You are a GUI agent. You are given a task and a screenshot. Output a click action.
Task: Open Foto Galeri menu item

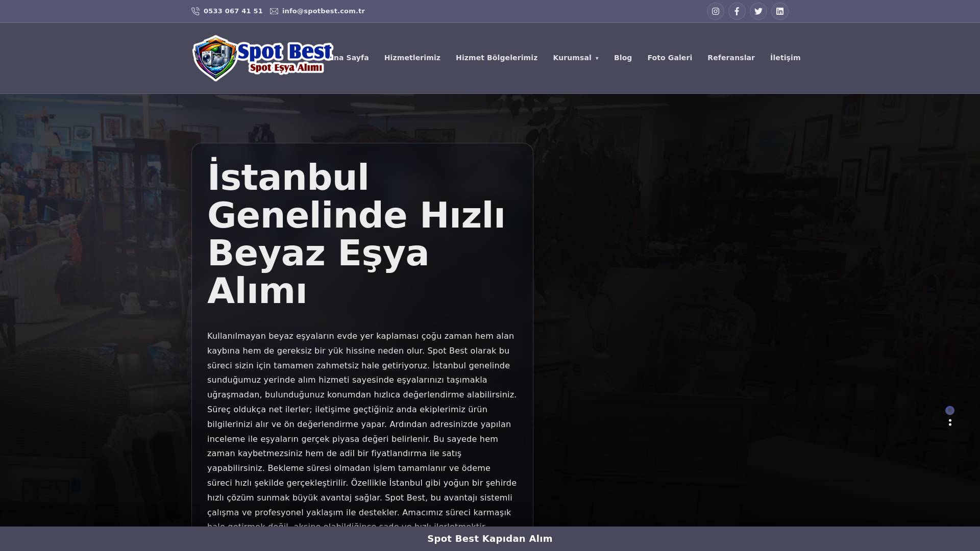(x=670, y=58)
